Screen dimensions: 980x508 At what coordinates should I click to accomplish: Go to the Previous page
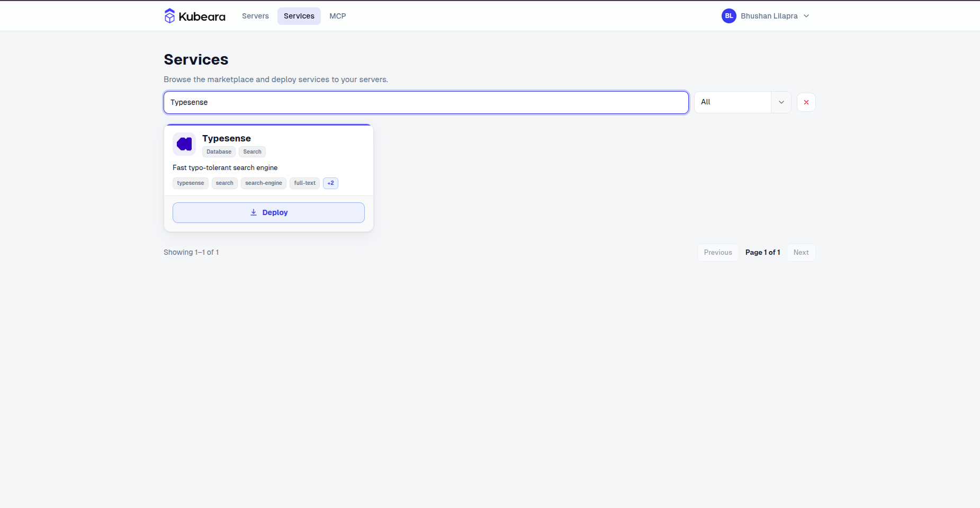point(718,253)
